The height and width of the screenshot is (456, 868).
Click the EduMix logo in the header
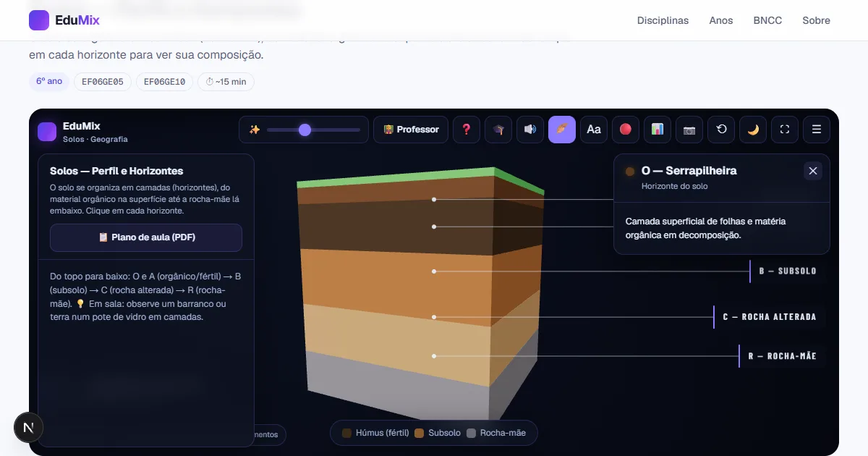[64, 20]
